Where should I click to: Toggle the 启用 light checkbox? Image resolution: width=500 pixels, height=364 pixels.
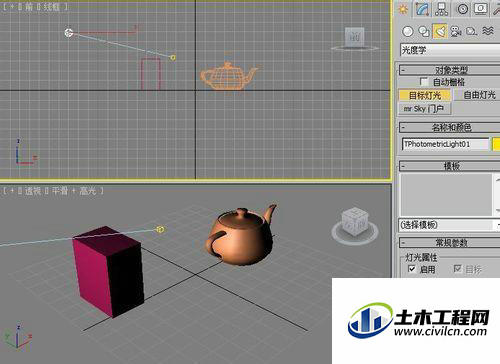pyautogui.click(x=412, y=269)
